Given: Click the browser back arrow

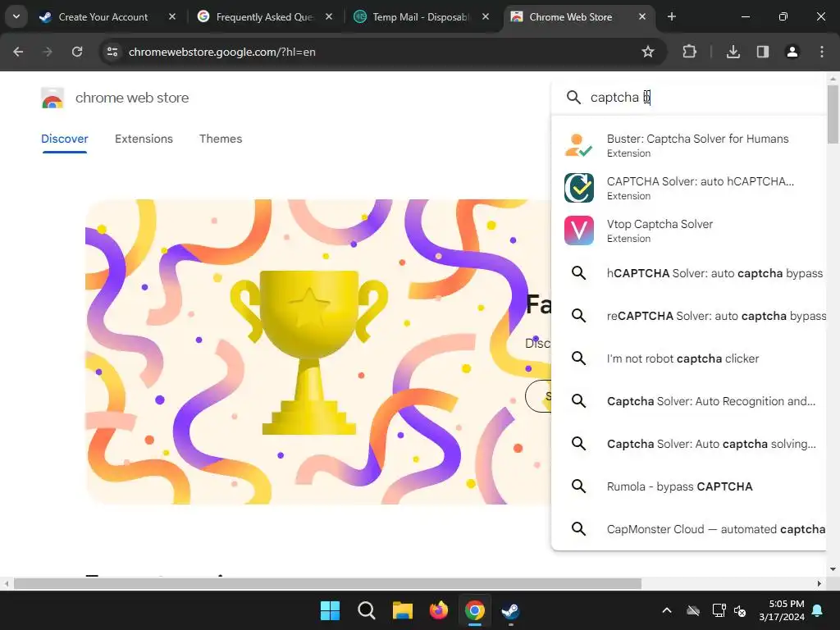Looking at the screenshot, I should pos(18,52).
